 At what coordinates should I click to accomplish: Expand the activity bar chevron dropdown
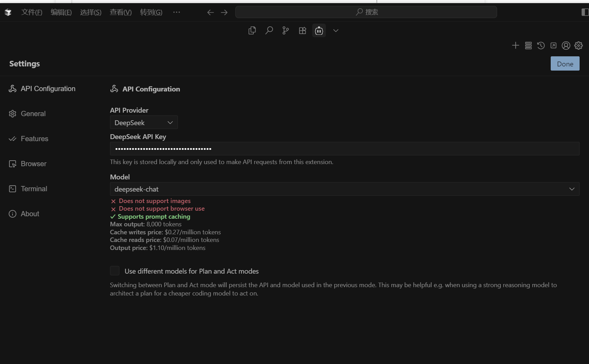(336, 31)
